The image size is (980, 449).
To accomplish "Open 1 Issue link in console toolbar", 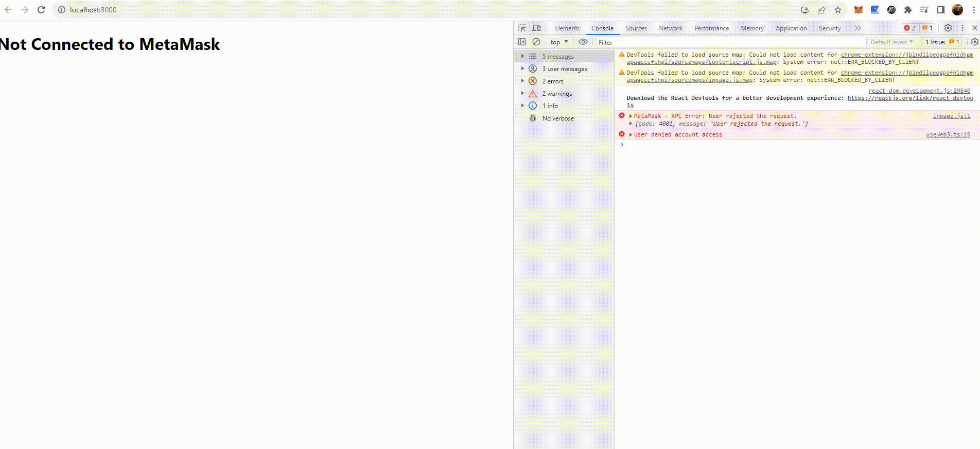I will (x=942, y=42).
